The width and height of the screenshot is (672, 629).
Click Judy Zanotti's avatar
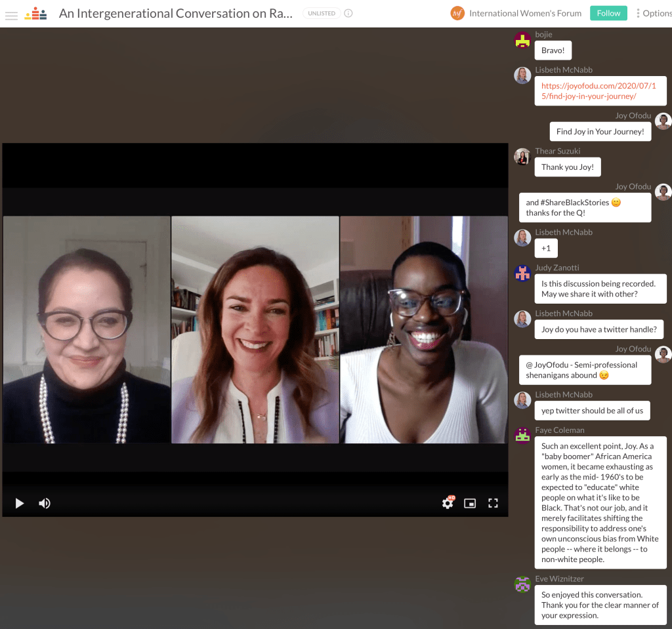[522, 274]
